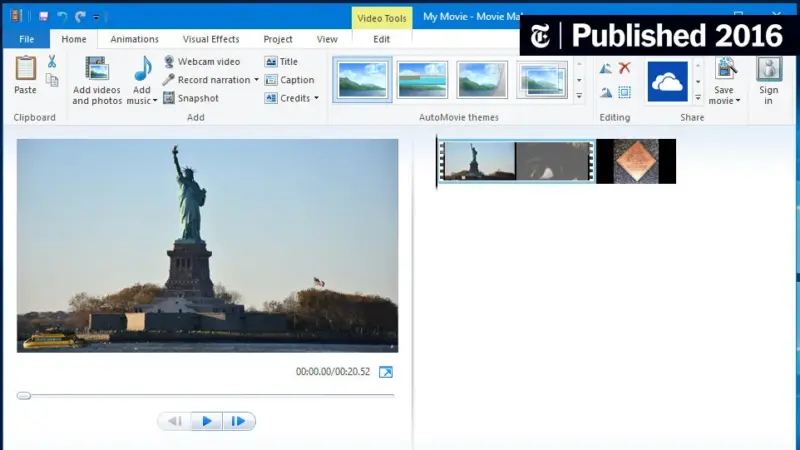The height and width of the screenshot is (450, 800).
Task: Click the OneDrive cloud share icon
Action: [x=667, y=82]
